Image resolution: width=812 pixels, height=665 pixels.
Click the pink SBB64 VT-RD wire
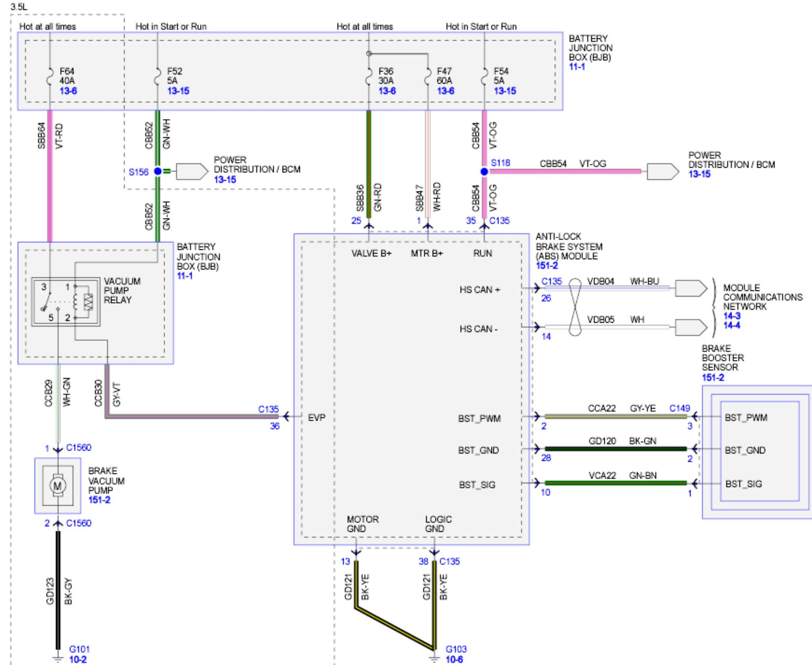(50, 176)
